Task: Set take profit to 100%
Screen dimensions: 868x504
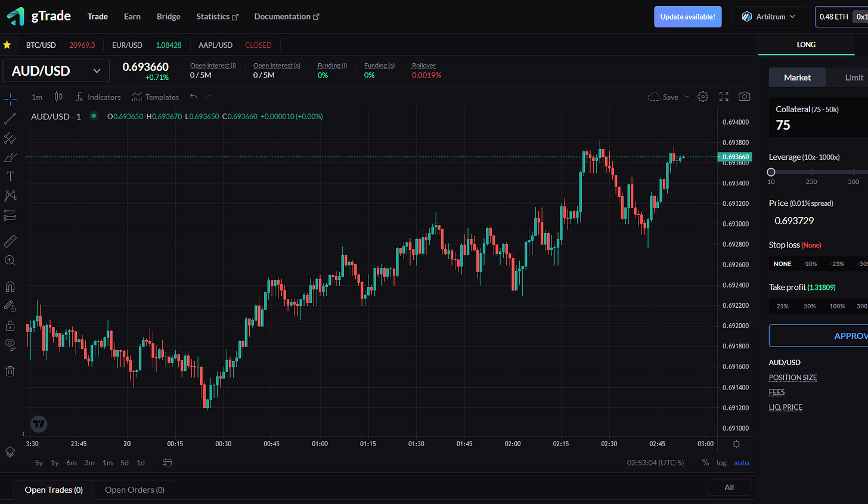Action: click(x=837, y=306)
